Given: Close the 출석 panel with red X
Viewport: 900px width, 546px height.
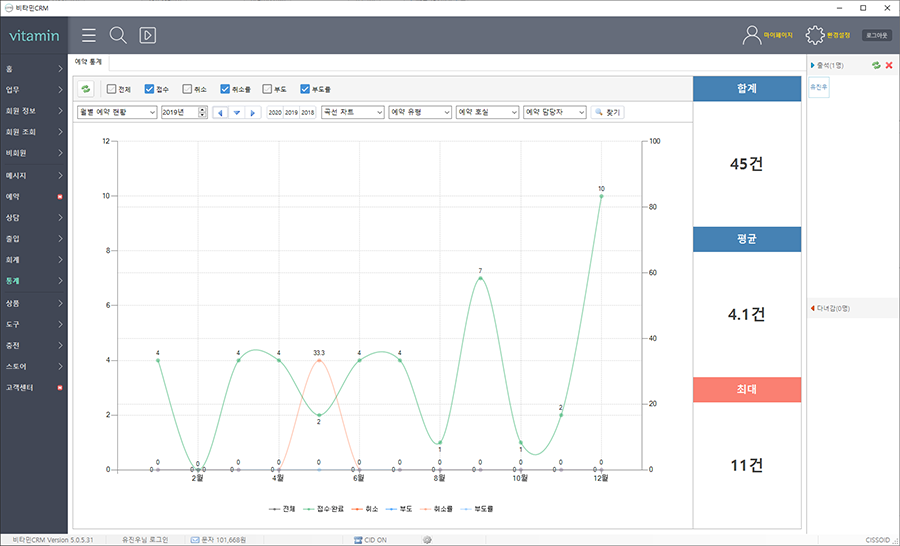Looking at the screenshot, I should [889, 65].
